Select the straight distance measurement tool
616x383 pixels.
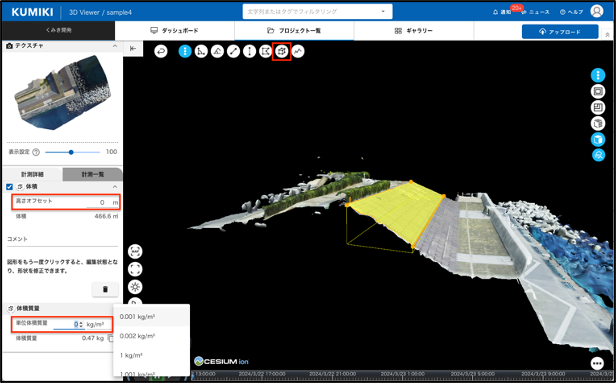tap(233, 51)
